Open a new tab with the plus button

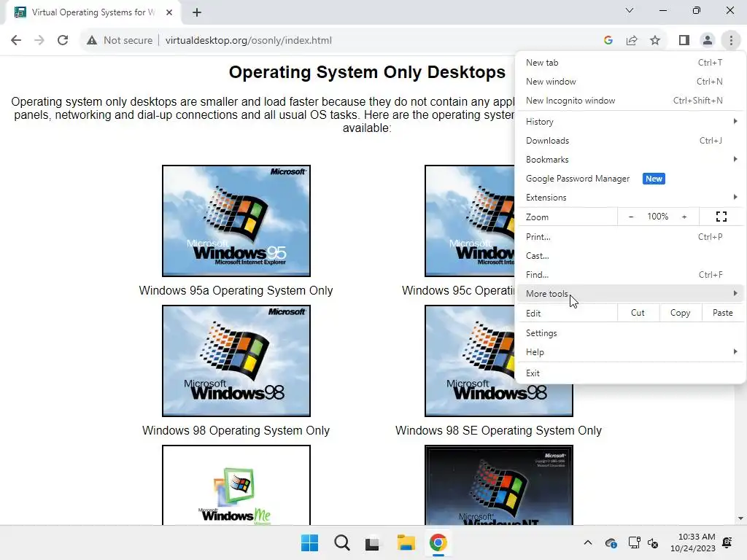tap(197, 12)
